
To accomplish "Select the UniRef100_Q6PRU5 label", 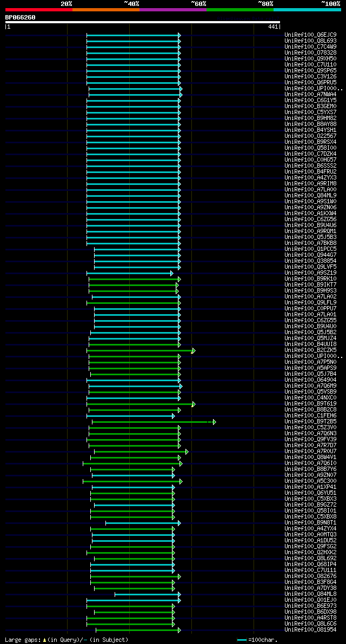I will tap(310, 83).
